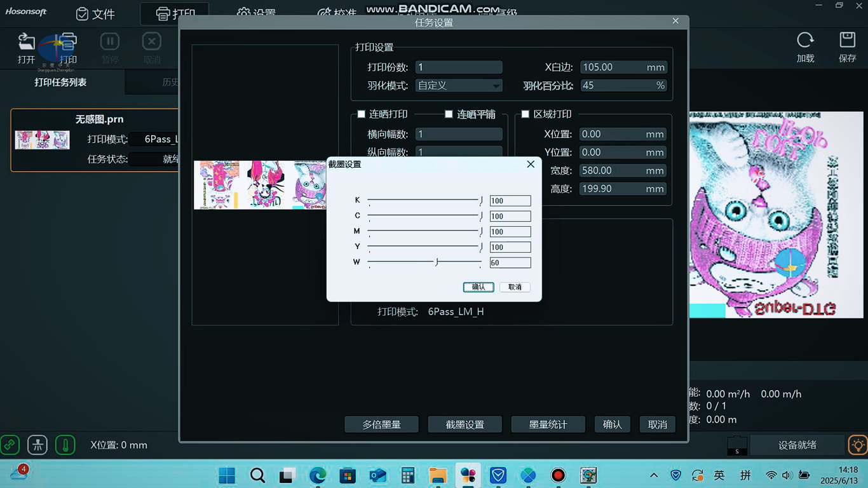
Task: Click the speaker volume tray icon
Action: (x=787, y=475)
